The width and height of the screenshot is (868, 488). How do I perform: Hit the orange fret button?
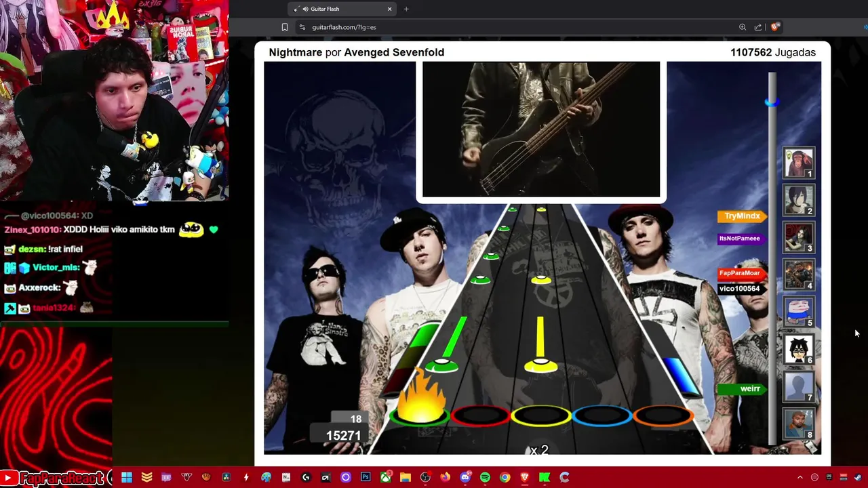click(x=663, y=415)
